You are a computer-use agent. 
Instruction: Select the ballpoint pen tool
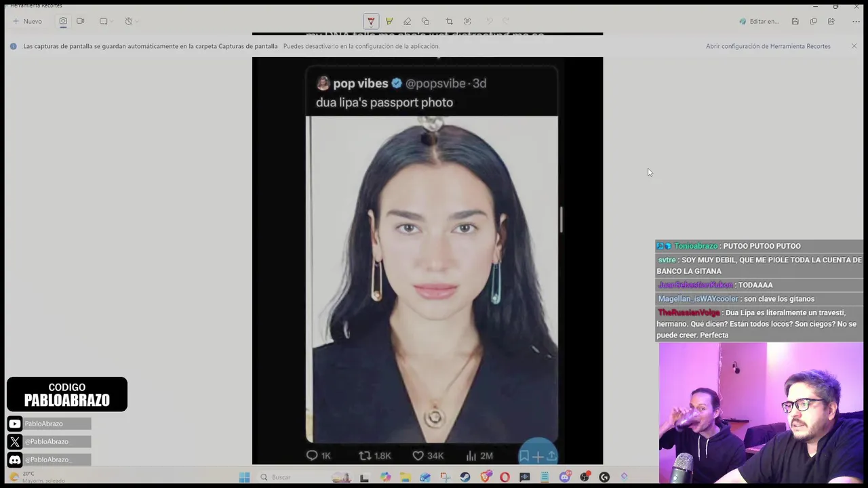point(371,21)
